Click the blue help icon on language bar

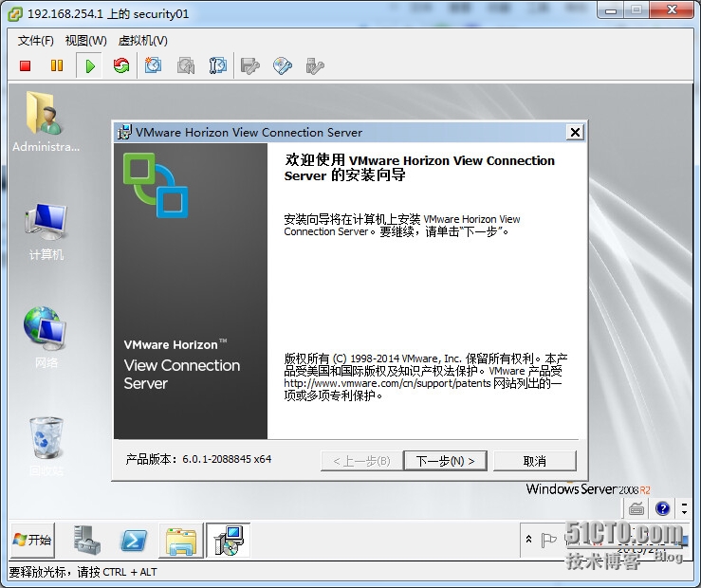coord(662,508)
